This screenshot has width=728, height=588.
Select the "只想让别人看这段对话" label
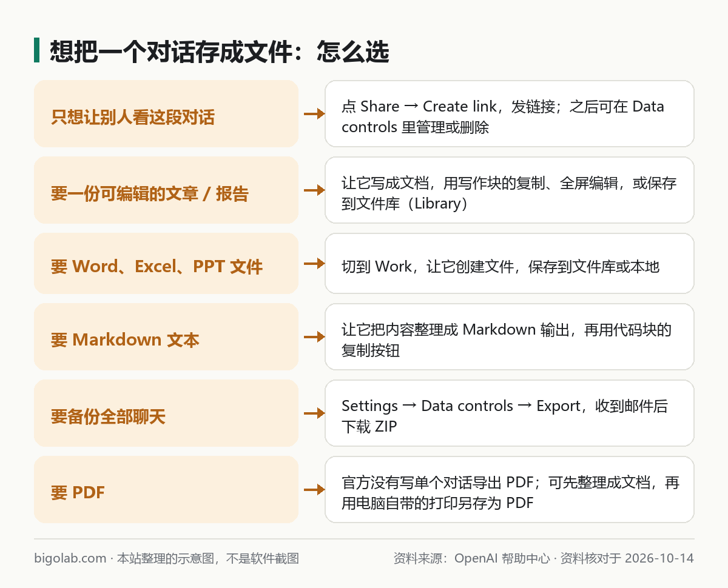(x=133, y=117)
